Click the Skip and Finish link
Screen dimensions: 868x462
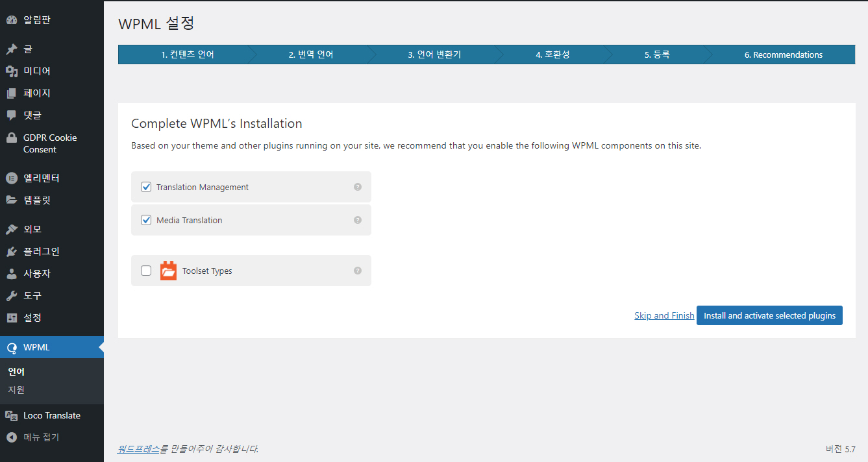[664, 315]
